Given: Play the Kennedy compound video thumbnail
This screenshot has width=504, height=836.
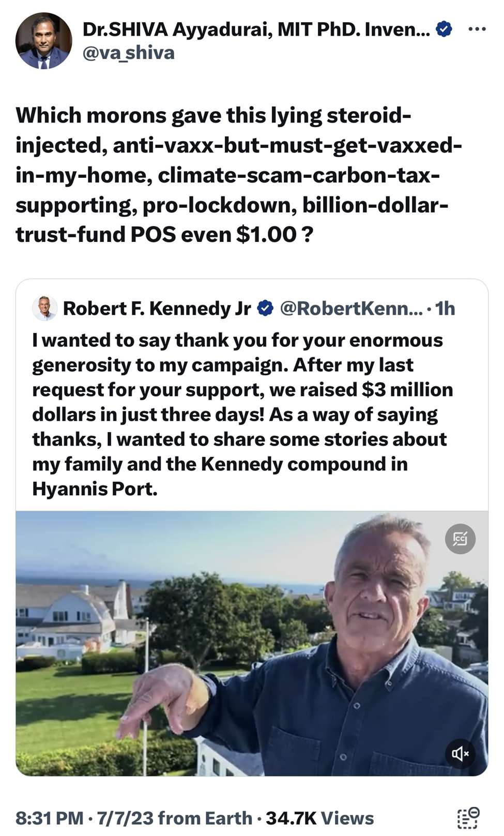Looking at the screenshot, I should pos(252,643).
